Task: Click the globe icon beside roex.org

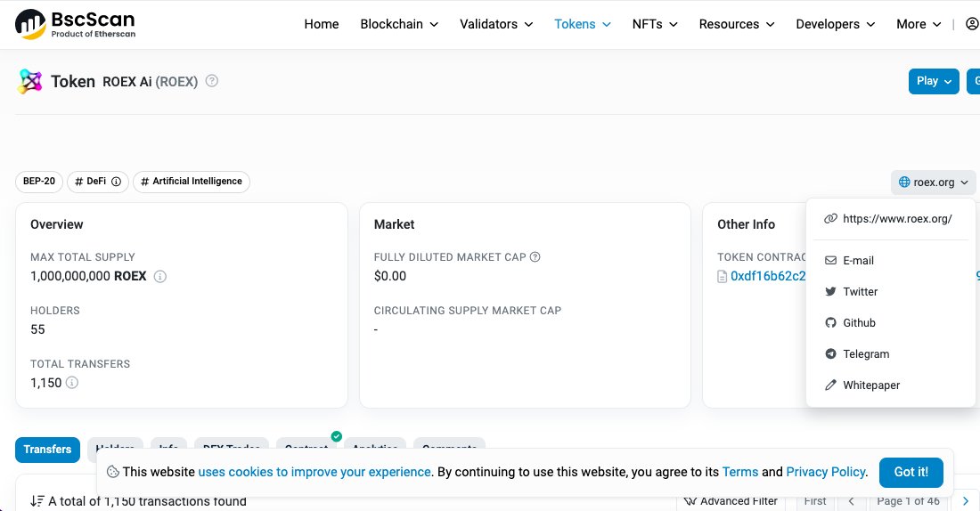Action: click(x=903, y=182)
